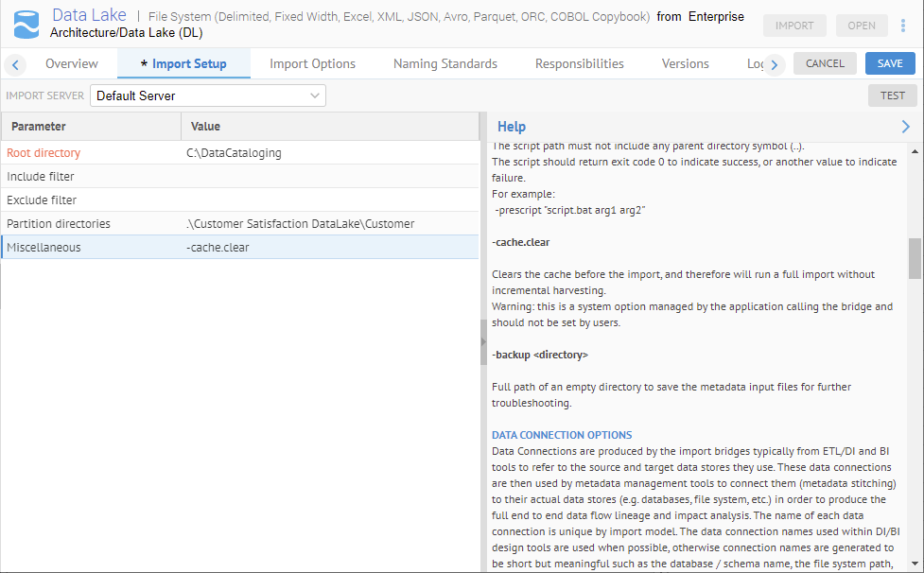
Task: Click the OPEN button
Action: point(862,26)
